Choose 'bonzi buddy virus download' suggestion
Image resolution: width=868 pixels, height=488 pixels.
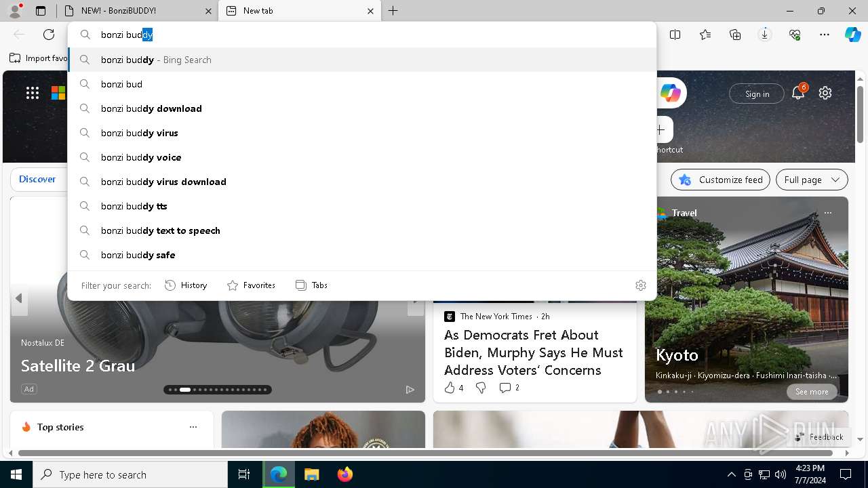click(362, 182)
